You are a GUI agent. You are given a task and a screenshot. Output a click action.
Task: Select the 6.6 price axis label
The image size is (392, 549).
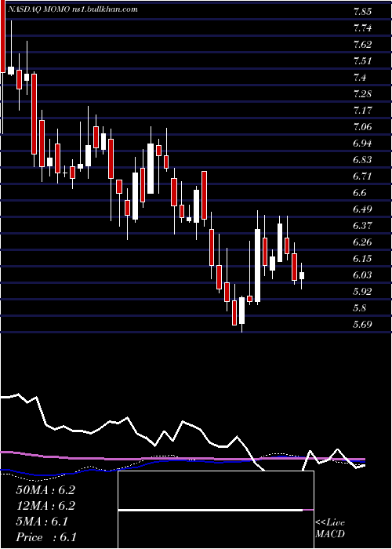(x=359, y=193)
